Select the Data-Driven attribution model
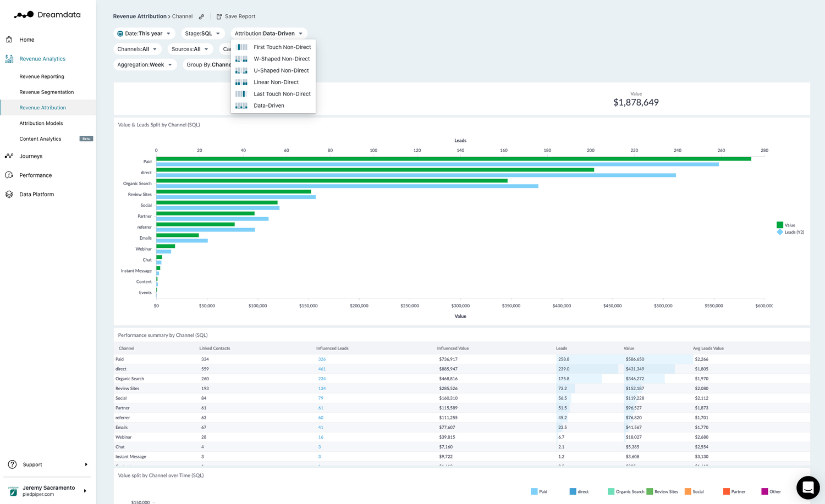 click(x=269, y=106)
